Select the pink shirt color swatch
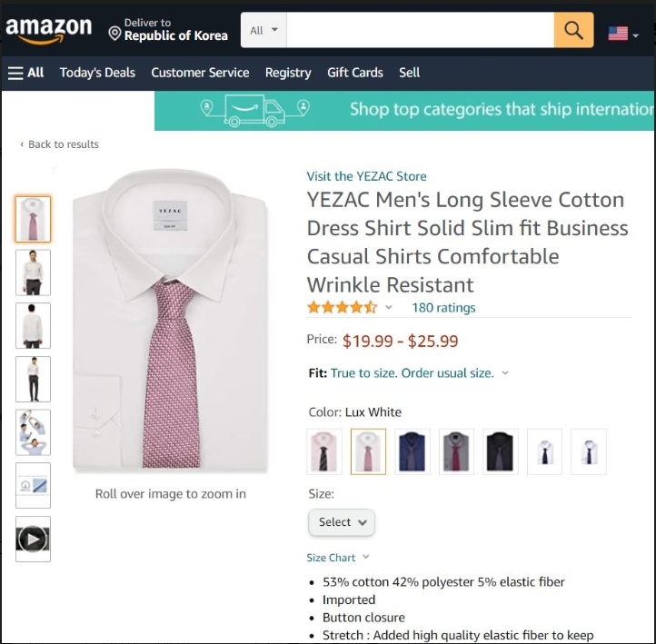The width and height of the screenshot is (656, 644). pyautogui.click(x=324, y=451)
